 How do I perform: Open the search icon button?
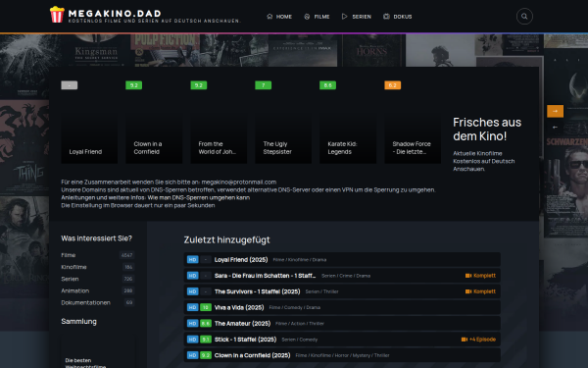[524, 16]
